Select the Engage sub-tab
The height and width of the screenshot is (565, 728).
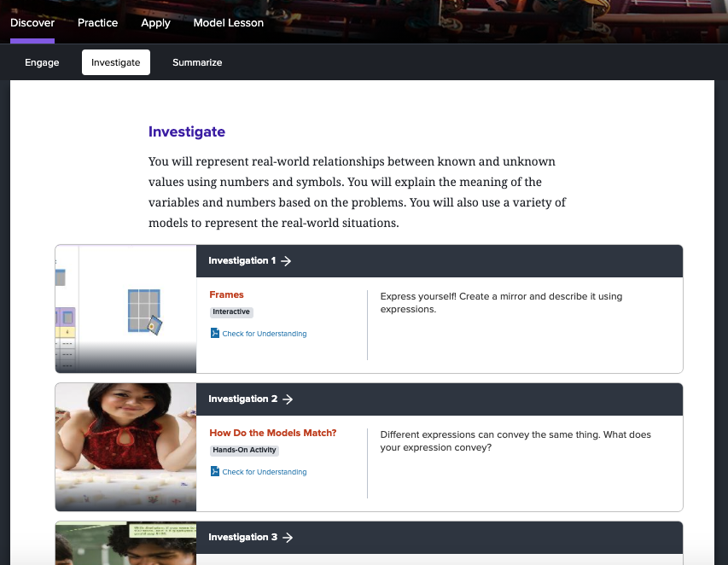point(42,62)
